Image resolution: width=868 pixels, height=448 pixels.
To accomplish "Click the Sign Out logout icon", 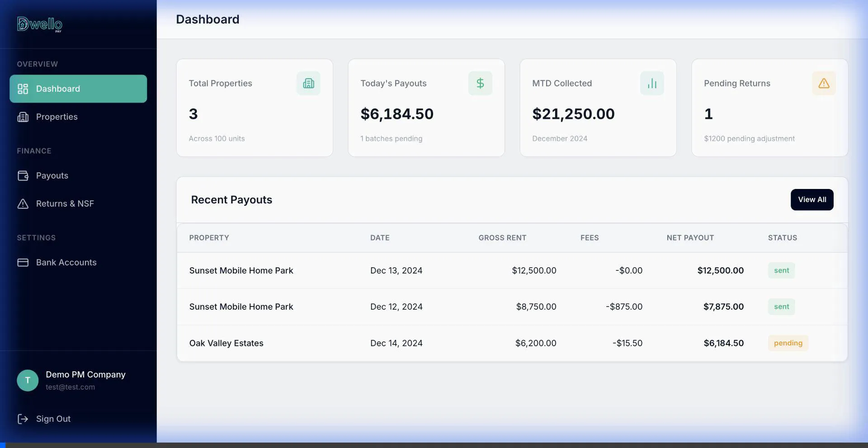I will [x=23, y=419].
